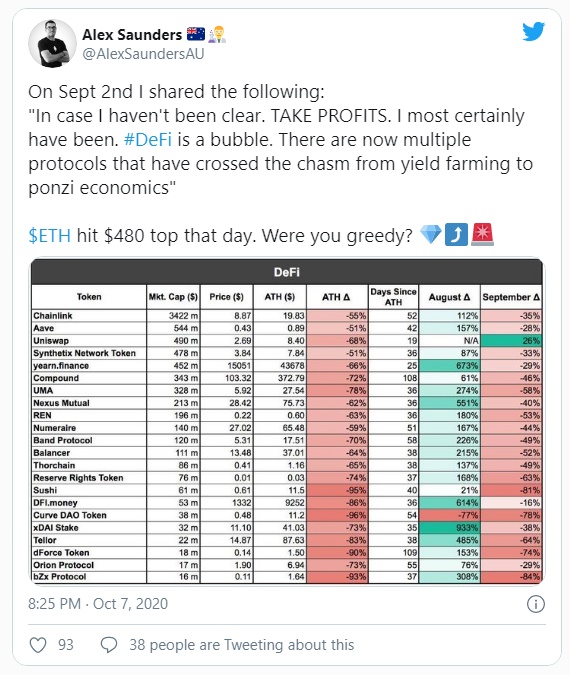The height and width of the screenshot is (675, 570).
Task: Click the green Uniswap September 26% cell
Action: (x=511, y=341)
